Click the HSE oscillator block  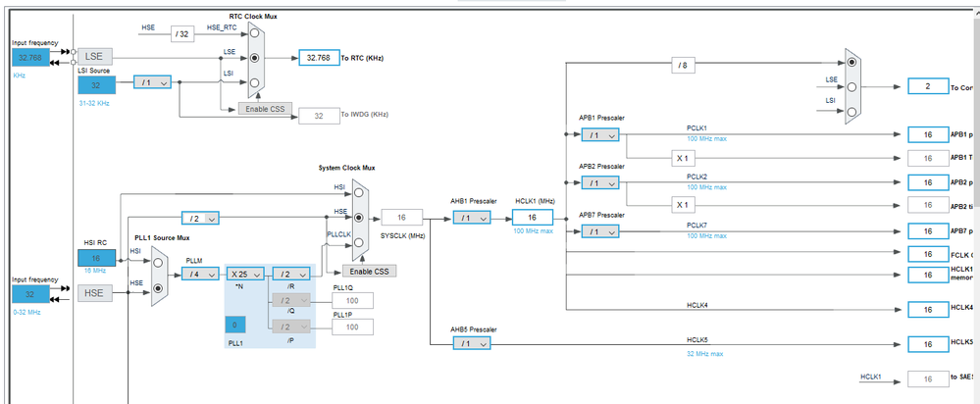(95, 293)
